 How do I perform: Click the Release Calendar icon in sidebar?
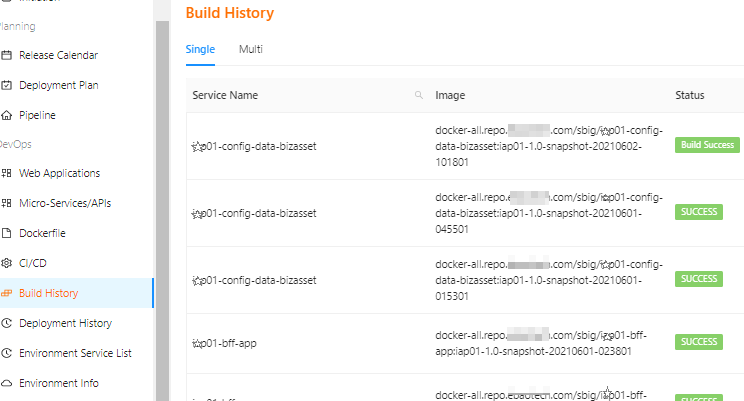coord(7,55)
